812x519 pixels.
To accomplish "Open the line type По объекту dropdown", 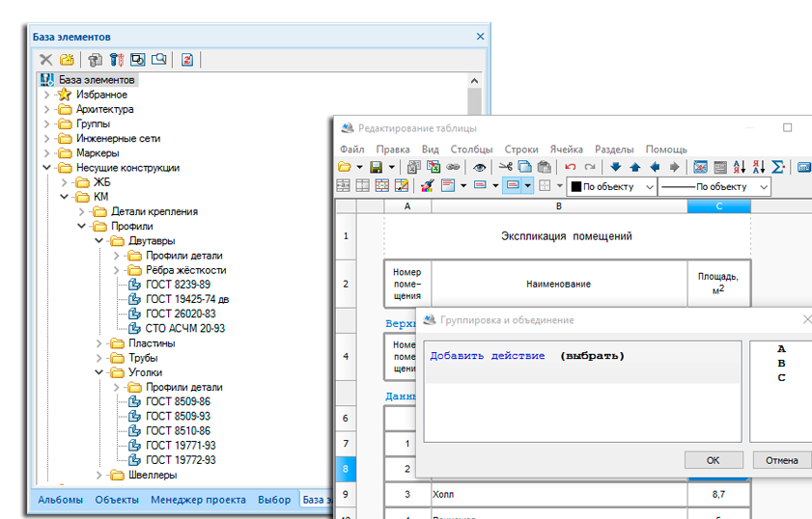I will 714,187.
